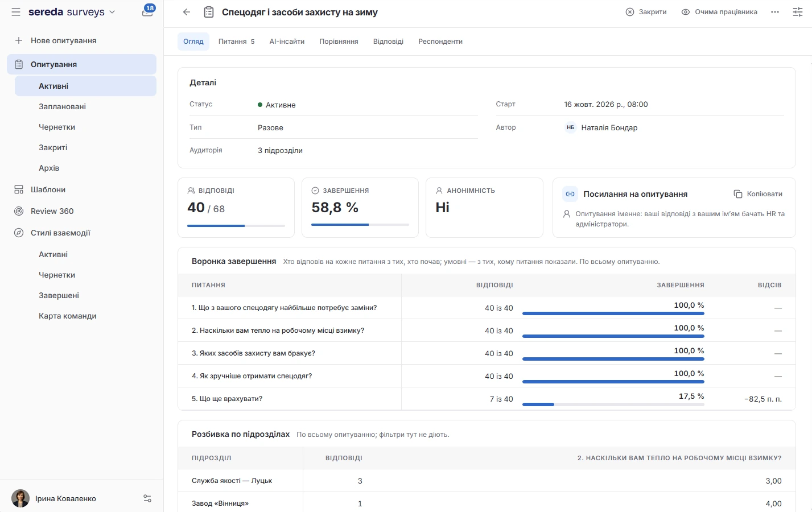812x512 pixels.
Task: Switch to the Порівняння tab
Action: (339, 42)
